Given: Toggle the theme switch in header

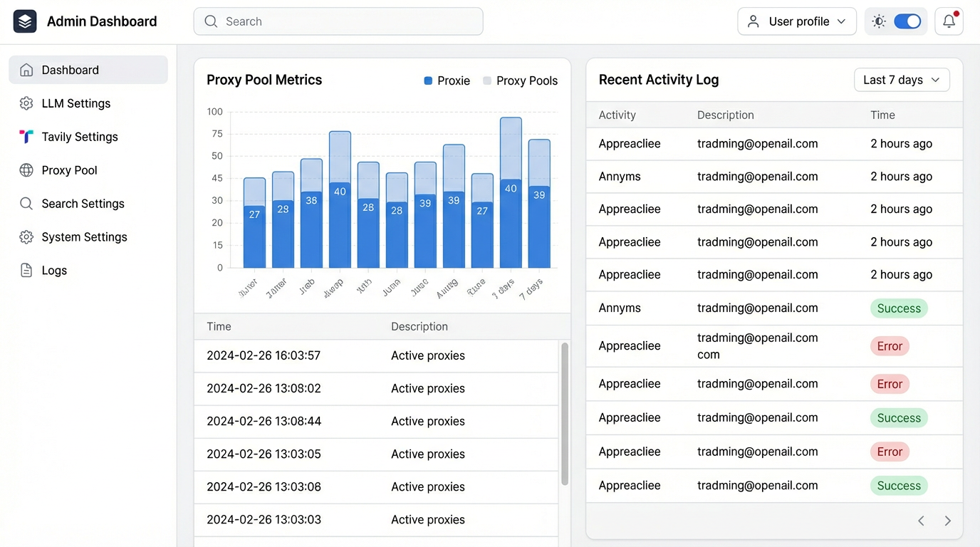Looking at the screenshot, I should pos(907,21).
